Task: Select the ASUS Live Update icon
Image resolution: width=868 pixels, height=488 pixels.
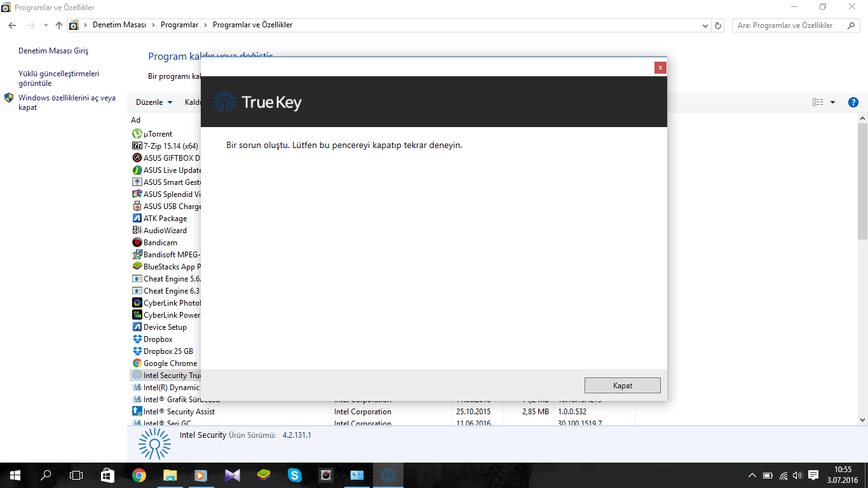Action: pos(137,170)
